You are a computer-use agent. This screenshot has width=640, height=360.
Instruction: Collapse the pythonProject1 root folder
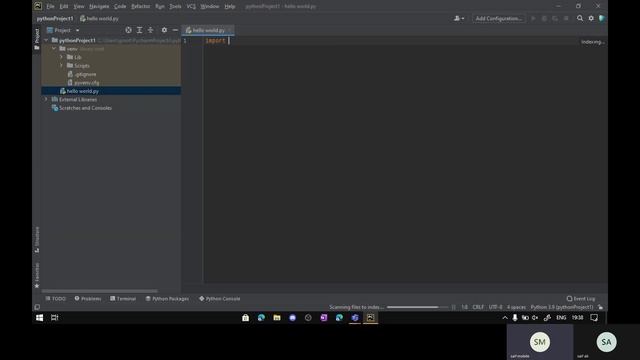click(46, 40)
